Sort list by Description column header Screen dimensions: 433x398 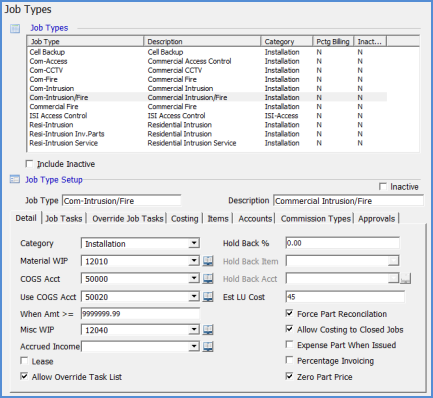pos(202,41)
